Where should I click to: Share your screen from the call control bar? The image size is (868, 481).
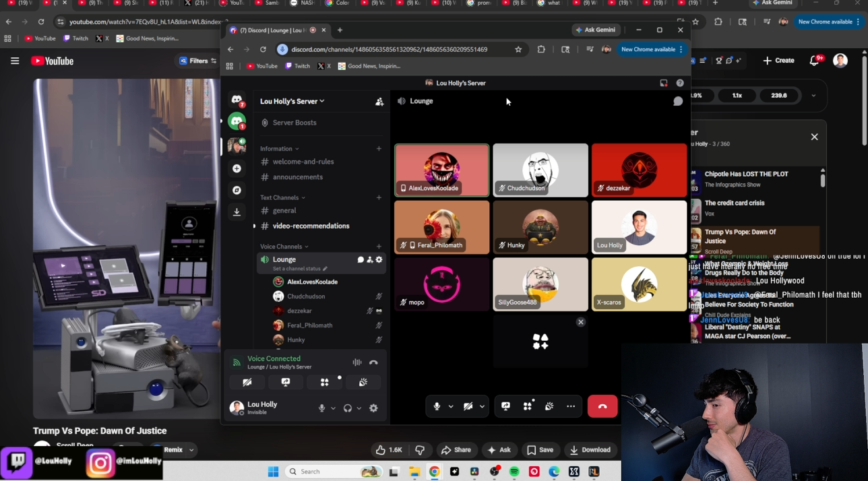[x=505, y=406]
